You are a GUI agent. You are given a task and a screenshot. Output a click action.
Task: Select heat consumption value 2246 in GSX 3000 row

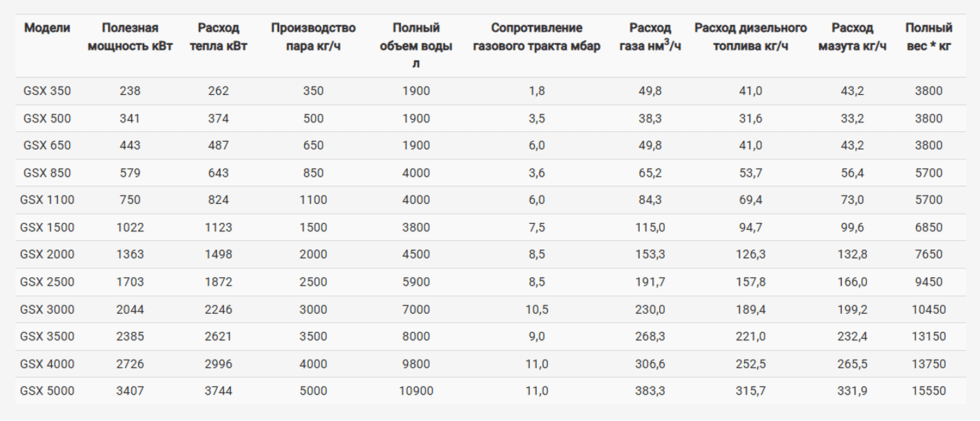coord(218,309)
